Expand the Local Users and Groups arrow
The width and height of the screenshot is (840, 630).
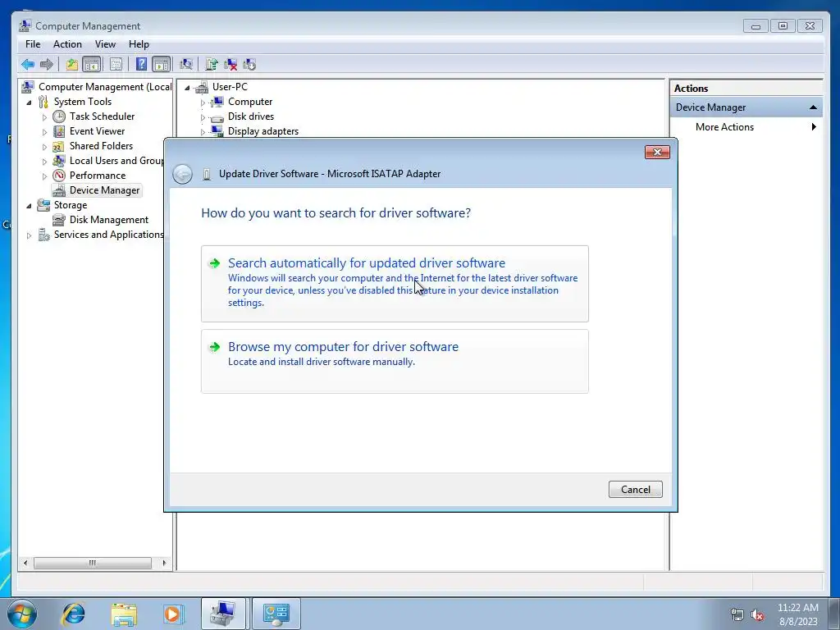coord(44,162)
